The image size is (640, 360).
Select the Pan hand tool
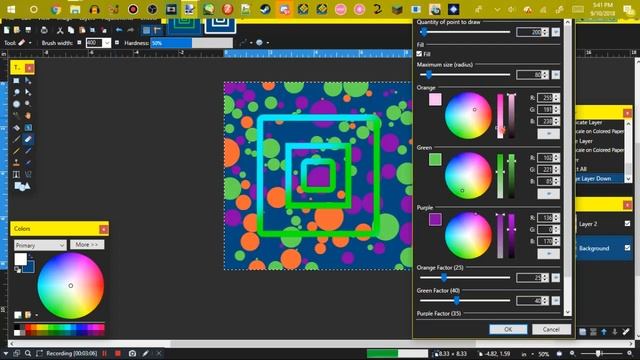[28, 116]
